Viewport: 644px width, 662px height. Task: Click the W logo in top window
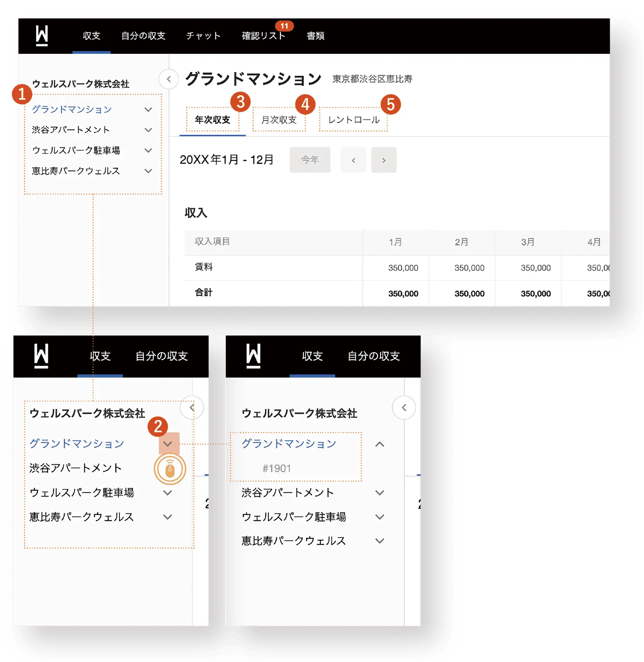point(42,36)
